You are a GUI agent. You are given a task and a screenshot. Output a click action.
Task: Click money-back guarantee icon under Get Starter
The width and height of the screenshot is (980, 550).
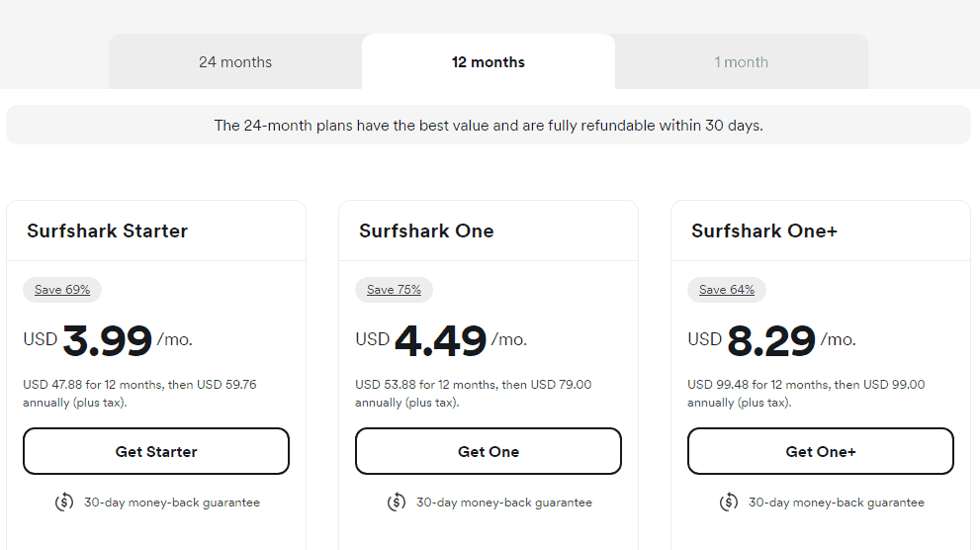coord(63,502)
